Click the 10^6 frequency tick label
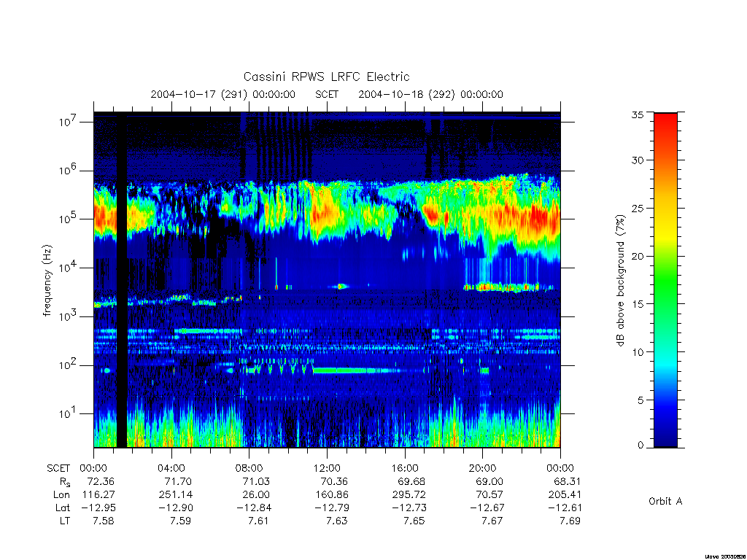 tap(68, 171)
